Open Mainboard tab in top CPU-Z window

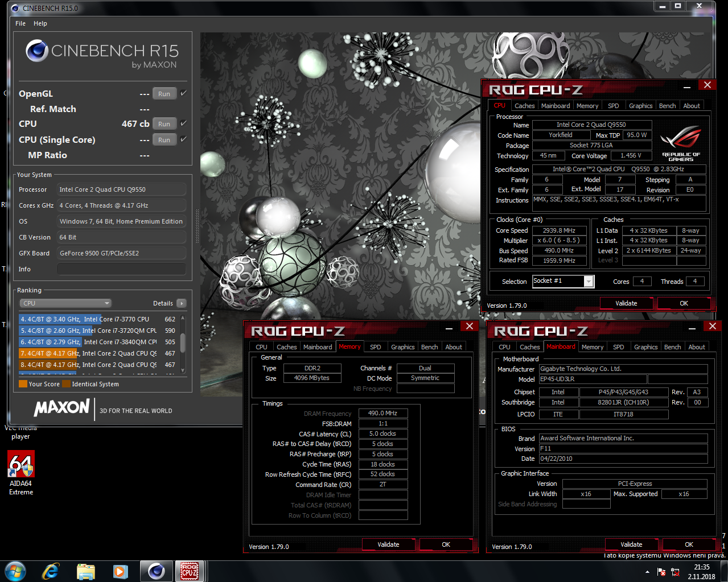point(556,106)
